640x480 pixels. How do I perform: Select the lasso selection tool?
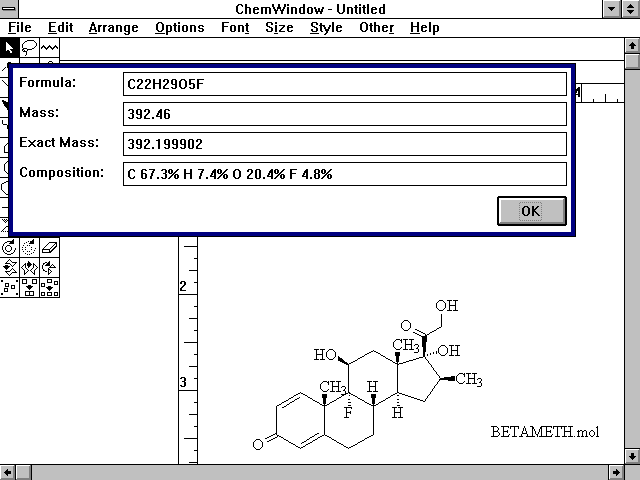[x=29, y=47]
